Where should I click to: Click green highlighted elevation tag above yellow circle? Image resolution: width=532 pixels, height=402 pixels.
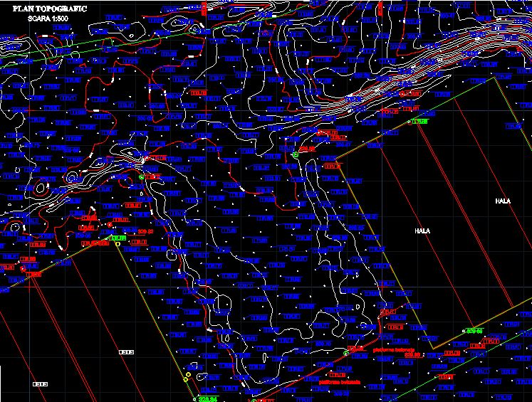point(118,238)
